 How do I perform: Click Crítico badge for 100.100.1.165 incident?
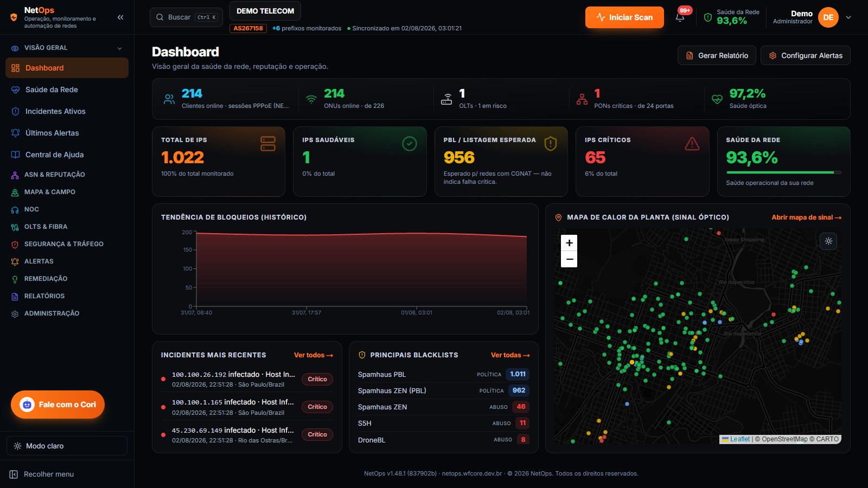(x=317, y=407)
